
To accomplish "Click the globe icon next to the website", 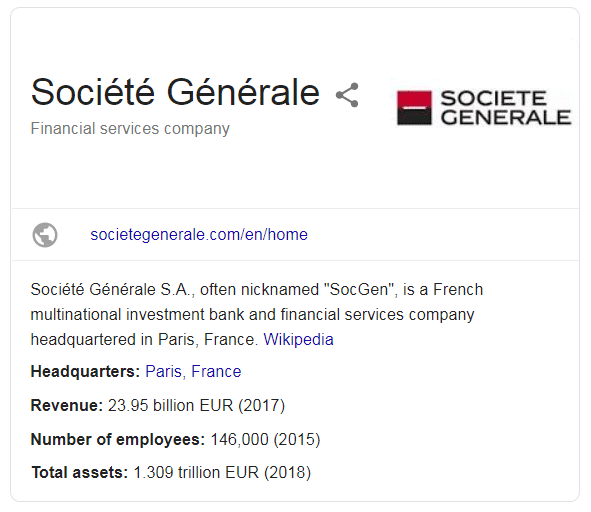I will pyautogui.click(x=45, y=235).
